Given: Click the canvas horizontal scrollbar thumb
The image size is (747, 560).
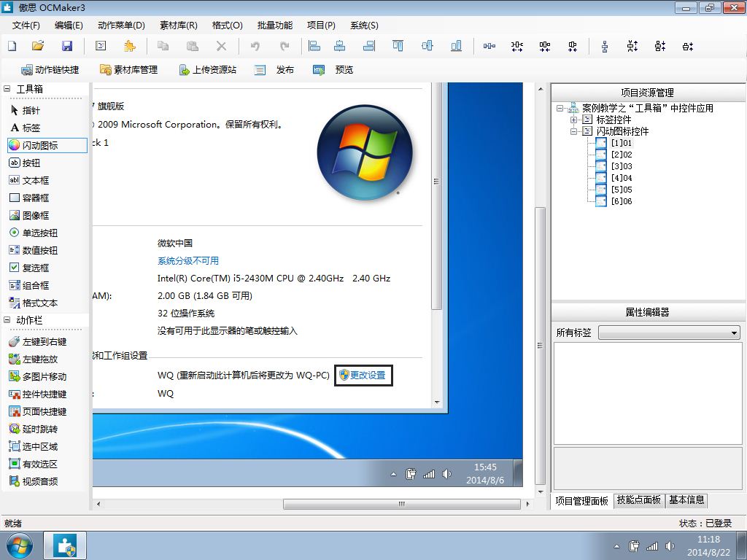Looking at the screenshot, I should [402, 504].
